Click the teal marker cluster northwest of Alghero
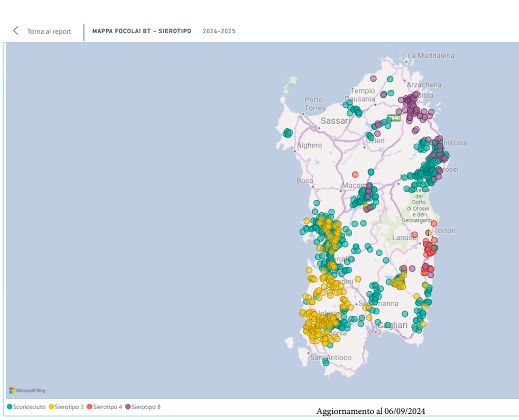Screen dimensions: 519x420 (x=287, y=133)
